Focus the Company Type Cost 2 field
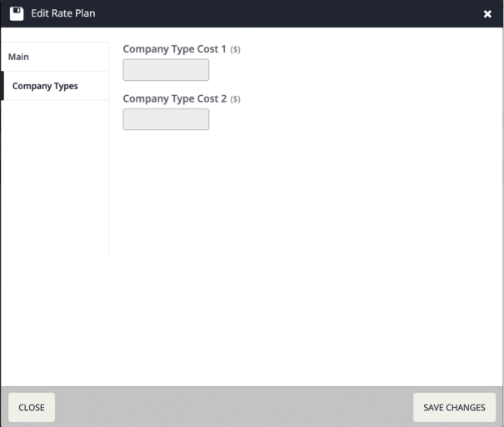504x427 pixels. [x=166, y=119]
